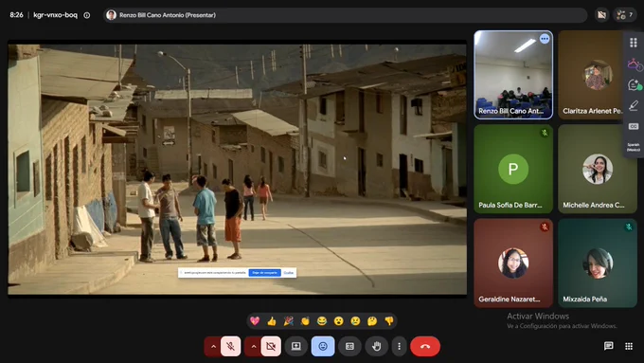Expand audio settings arrow next to microphone
The height and width of the screenshot is (363, 644).
tap(213, 347)
